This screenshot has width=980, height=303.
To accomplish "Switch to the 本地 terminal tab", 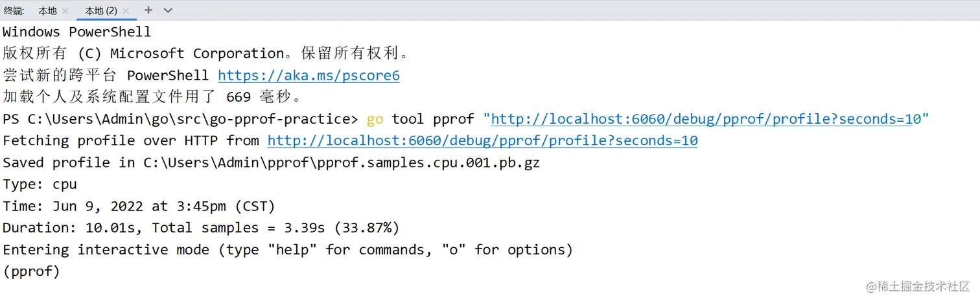I will point(47,10).
